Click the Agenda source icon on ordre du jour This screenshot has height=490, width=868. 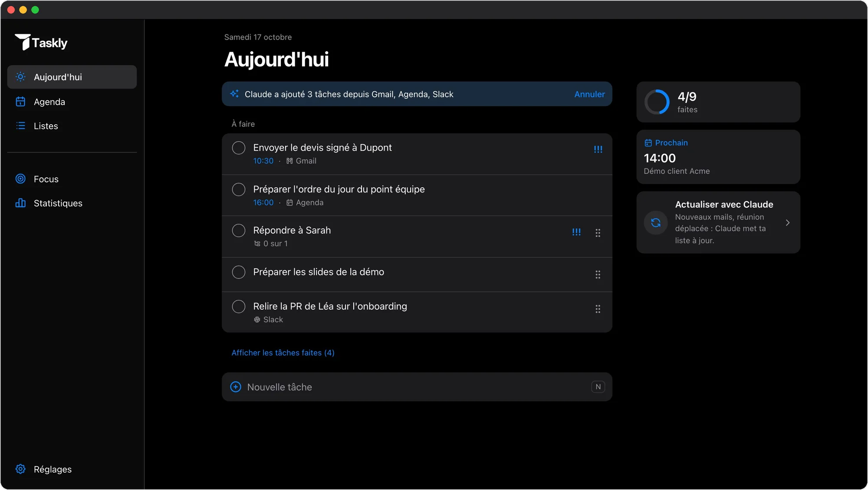click(289, 202)
